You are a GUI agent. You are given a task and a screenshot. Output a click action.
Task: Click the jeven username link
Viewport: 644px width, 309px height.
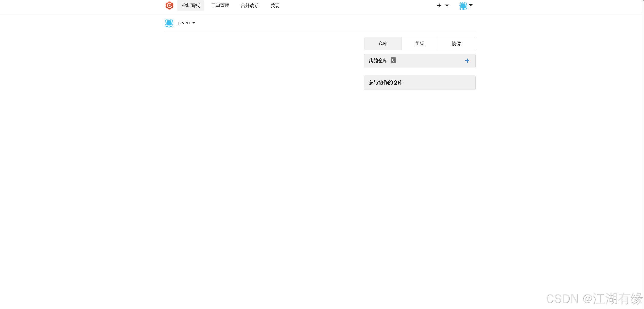click(x=184, y=23)
